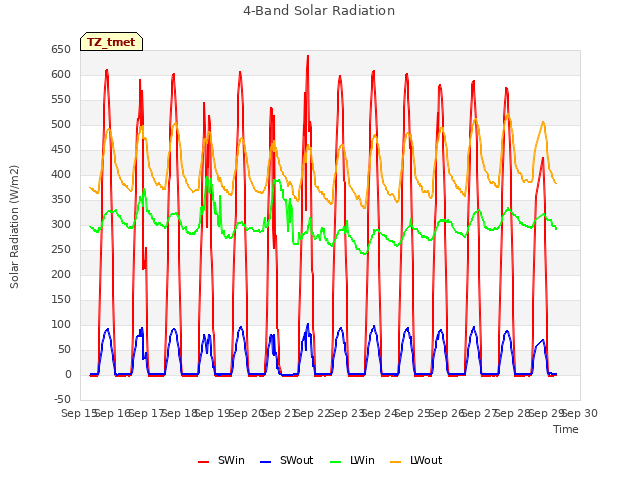Click the blue SWout legend swatch
The image size is (640, 480).
pyautogui.click(x=265, y=462)
